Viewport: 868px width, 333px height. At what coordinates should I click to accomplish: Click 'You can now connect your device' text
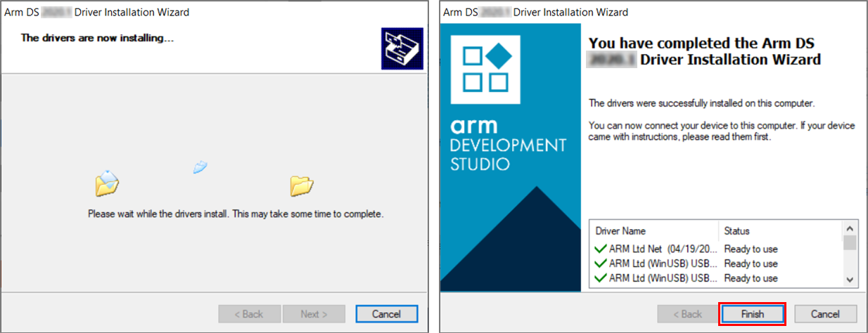[x=722, y=131]
